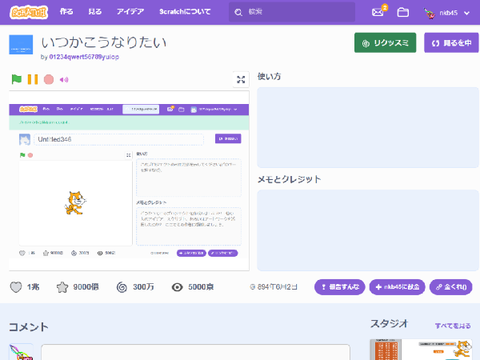The height and width of the screenshot is (360, 480).
Task: Click the 使い方 instructions text box
Action: [x=368, y=128]
